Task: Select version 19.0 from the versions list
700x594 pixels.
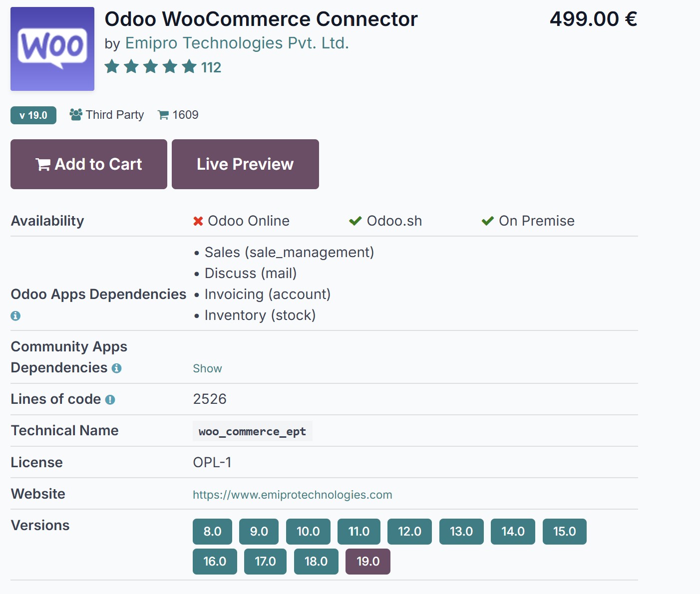Action: pos(367,561)
